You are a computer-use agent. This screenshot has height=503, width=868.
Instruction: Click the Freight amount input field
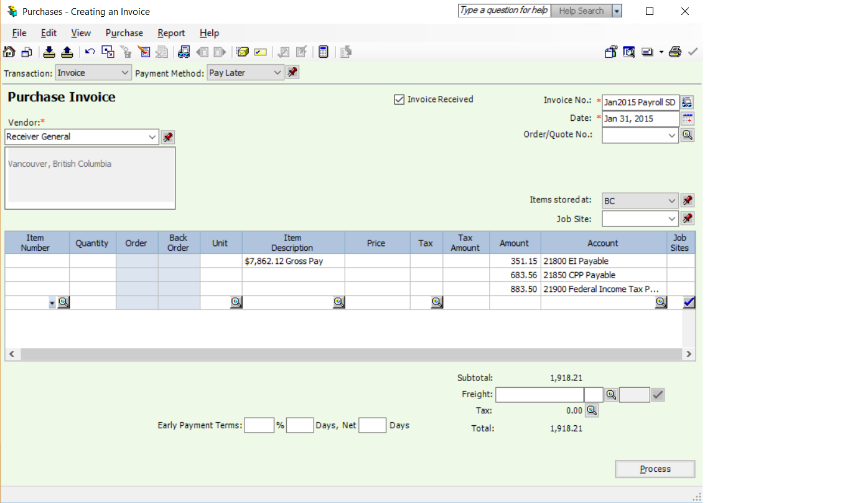tap(540, 395)
